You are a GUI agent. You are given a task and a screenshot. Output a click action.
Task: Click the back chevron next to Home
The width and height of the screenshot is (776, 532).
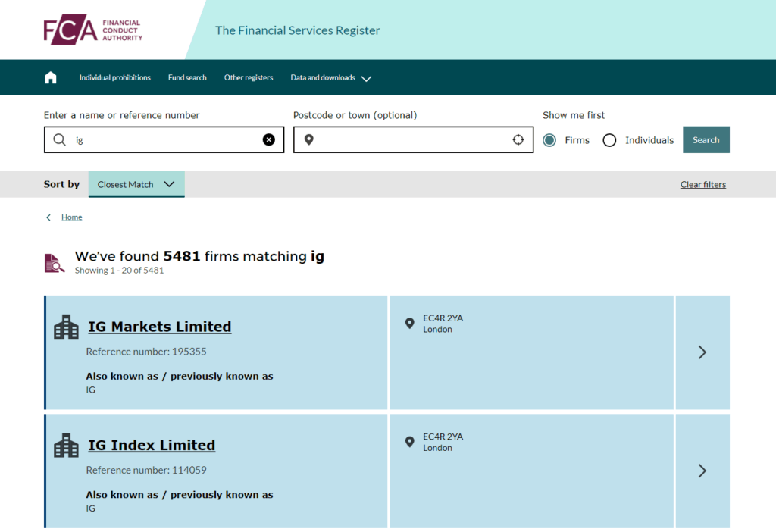(48, 217)
